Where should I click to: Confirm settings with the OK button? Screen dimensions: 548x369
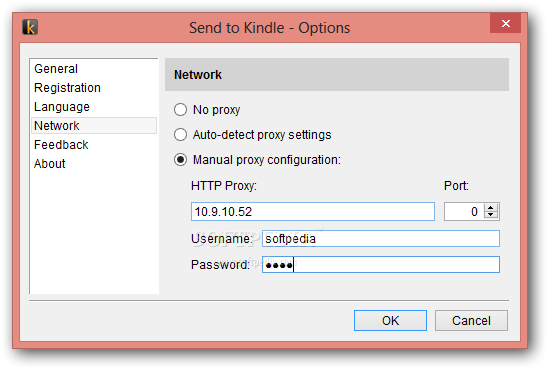tap(390, 320)
